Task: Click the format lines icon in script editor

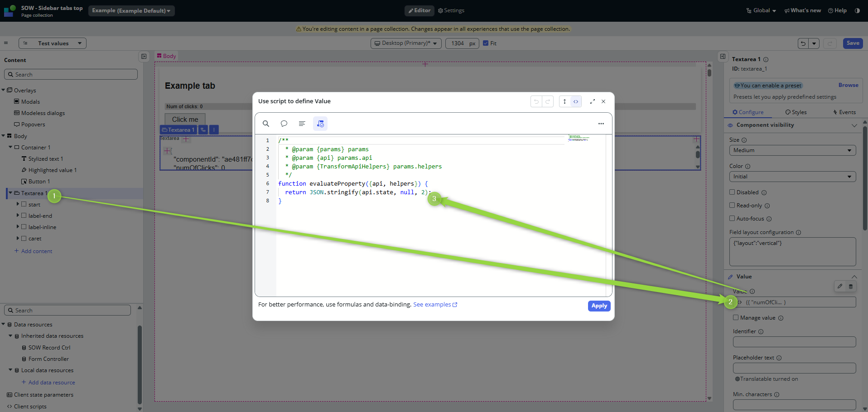Action: click(x=302, y=124)
